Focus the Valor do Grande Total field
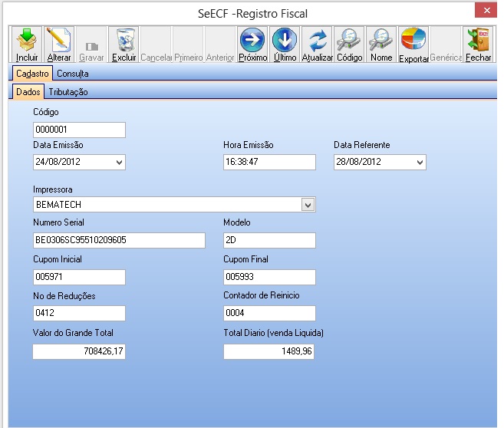 [79, 351]
